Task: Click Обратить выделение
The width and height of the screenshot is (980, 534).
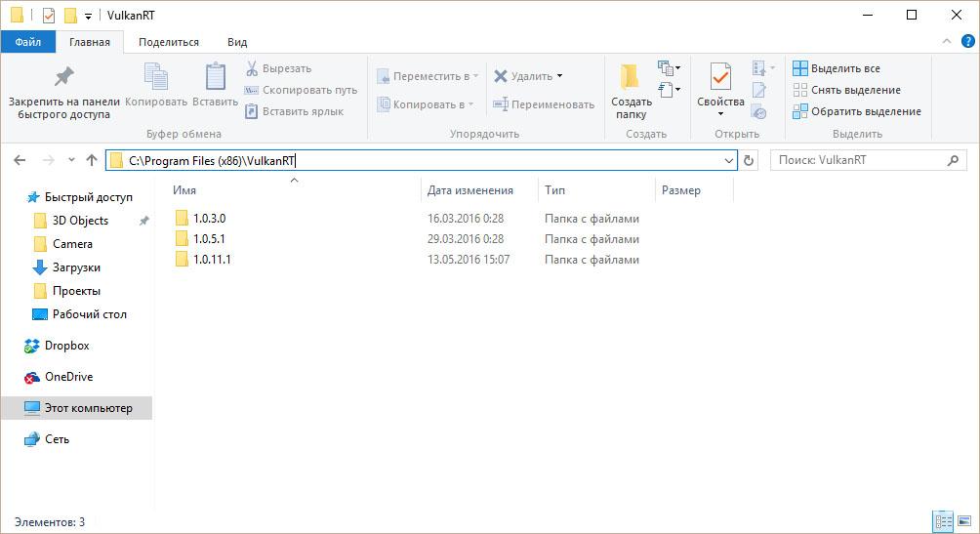Action: click(857, 111)
